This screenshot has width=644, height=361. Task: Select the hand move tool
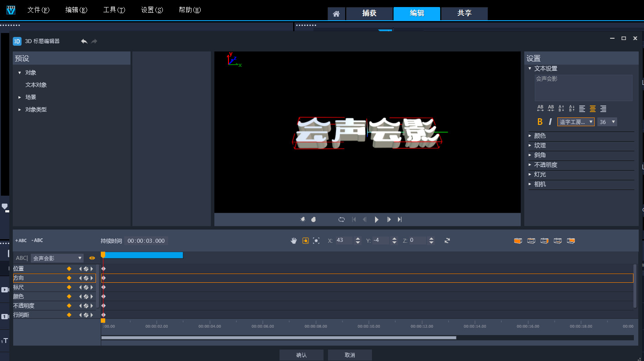[294, 241]
